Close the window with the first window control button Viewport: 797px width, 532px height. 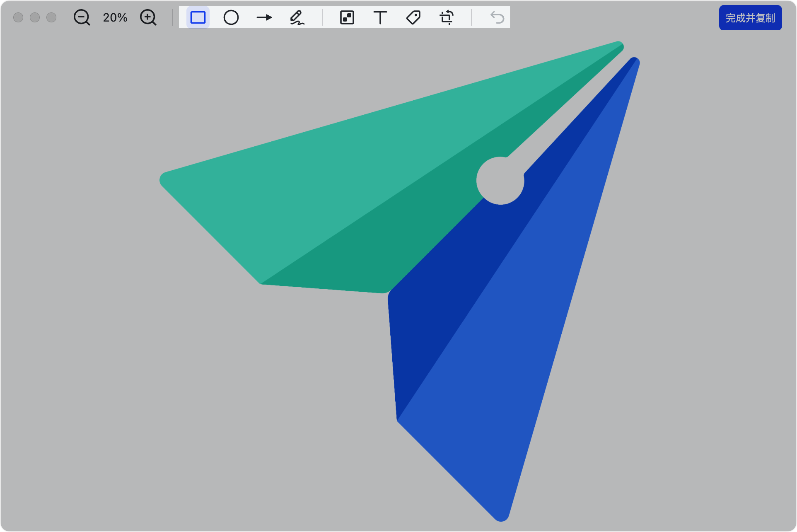tap(18, 17)
